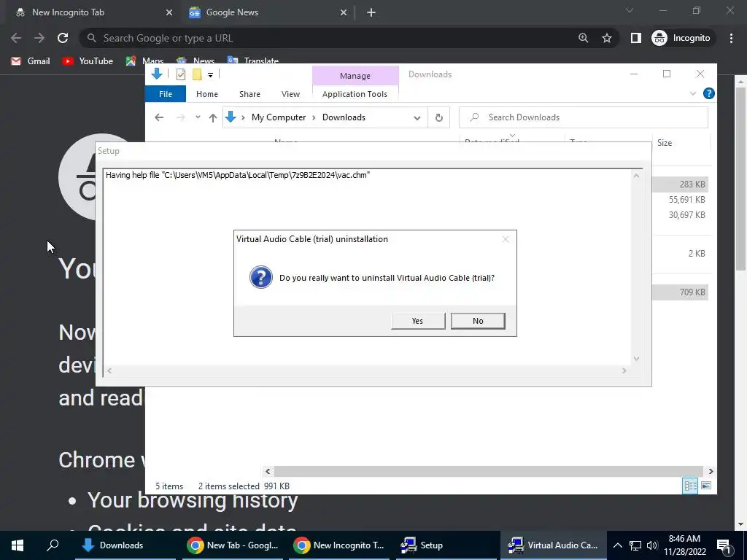This screenshot has height=560, width=747.
Task: Open the Gmail bookmark
Action: click(31, 61)
